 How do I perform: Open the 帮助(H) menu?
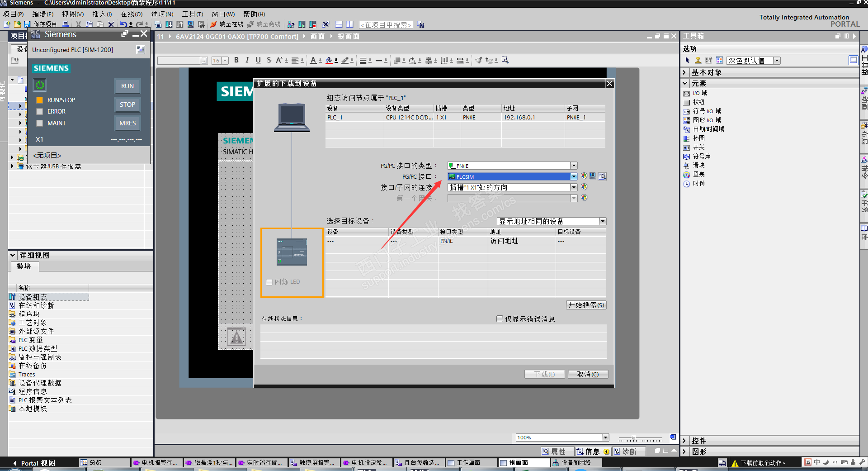pos(254,14)
